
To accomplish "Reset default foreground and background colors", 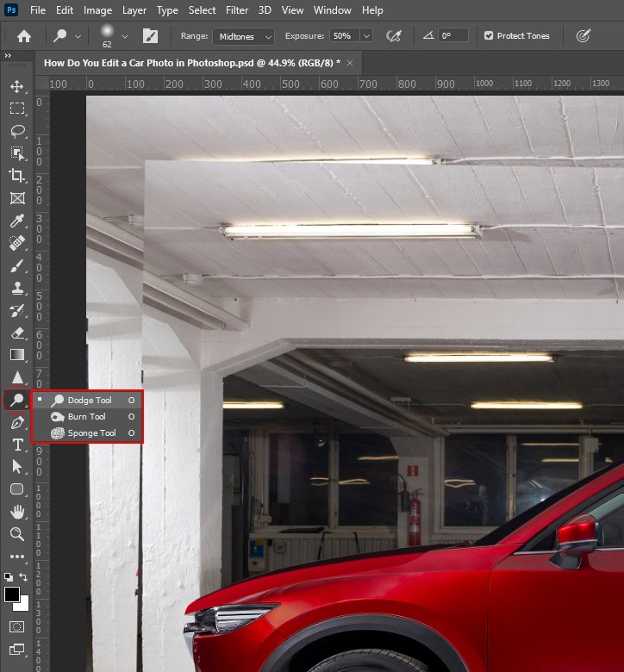I will pos(8,577).
